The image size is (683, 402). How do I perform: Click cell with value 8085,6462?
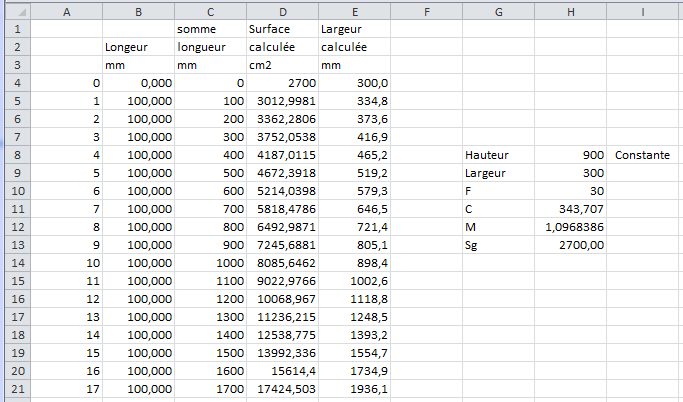coord(283,263)
